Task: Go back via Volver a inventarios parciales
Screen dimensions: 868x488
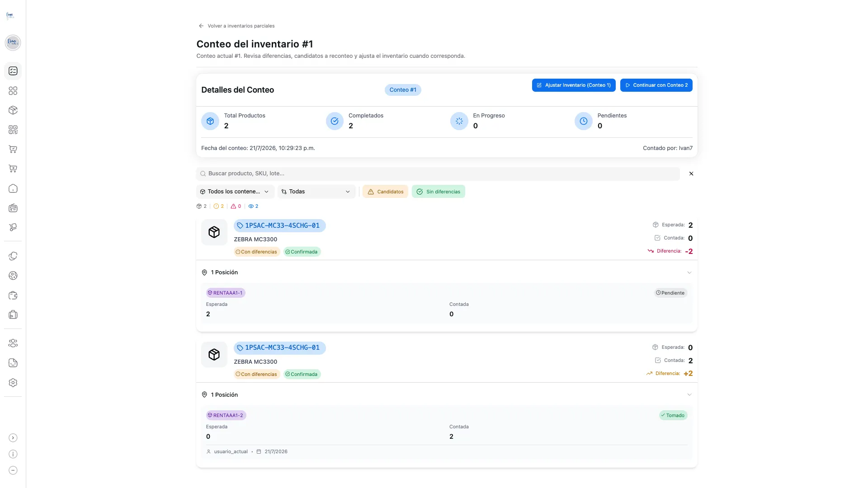Action: [236, 26]
